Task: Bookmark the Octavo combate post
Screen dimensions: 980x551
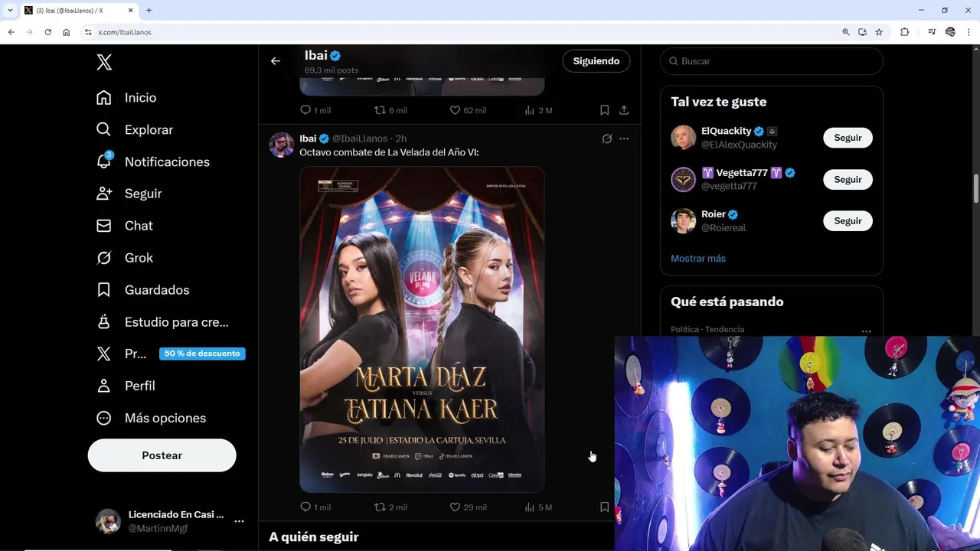Action: tap(604, 507)
